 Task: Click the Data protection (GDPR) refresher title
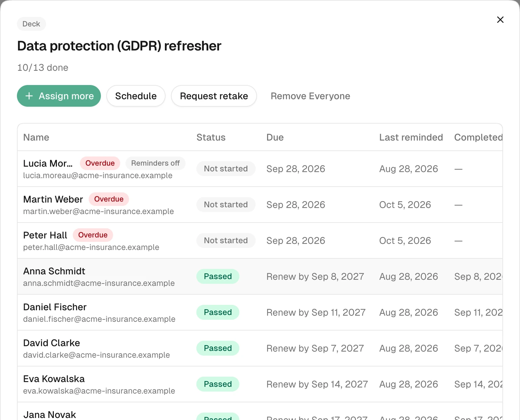[119, 46]
